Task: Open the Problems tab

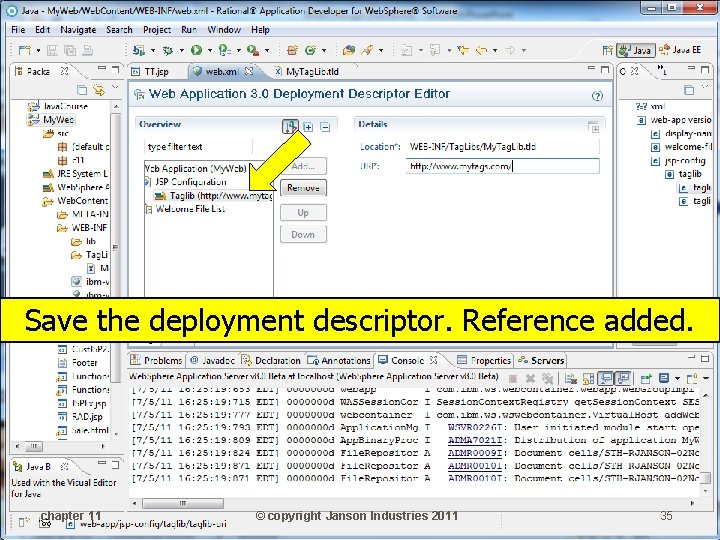Action: click(157, 360)
